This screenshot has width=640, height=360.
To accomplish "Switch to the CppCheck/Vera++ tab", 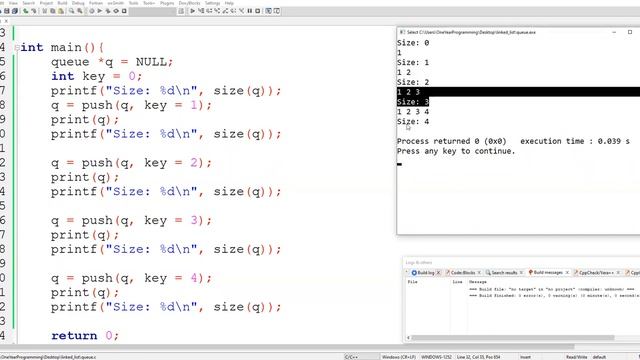I will [596, 272].
